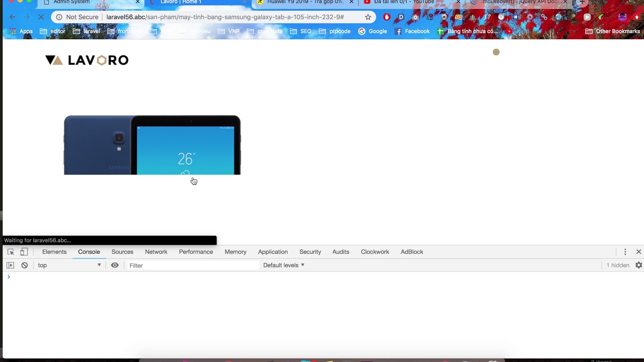Open the Apps bookmark shortcut
Viewport: 644px width, 362px height.
21,31
